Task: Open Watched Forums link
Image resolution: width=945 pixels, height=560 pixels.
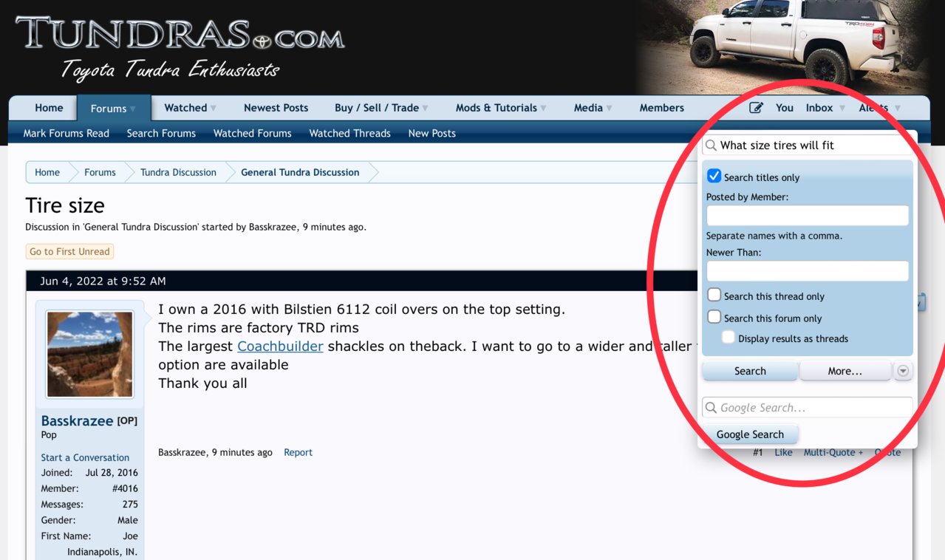Action: [253, 134]
